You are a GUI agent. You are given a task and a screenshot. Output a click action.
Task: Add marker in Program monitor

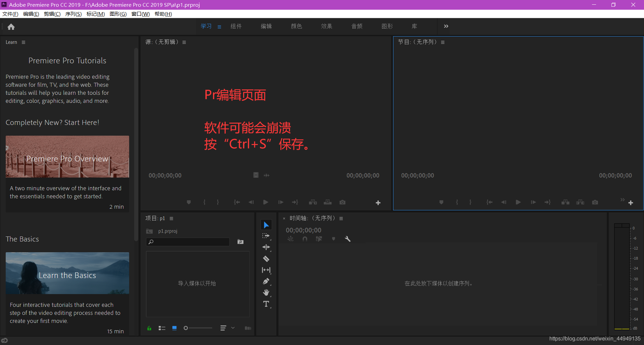441,202
